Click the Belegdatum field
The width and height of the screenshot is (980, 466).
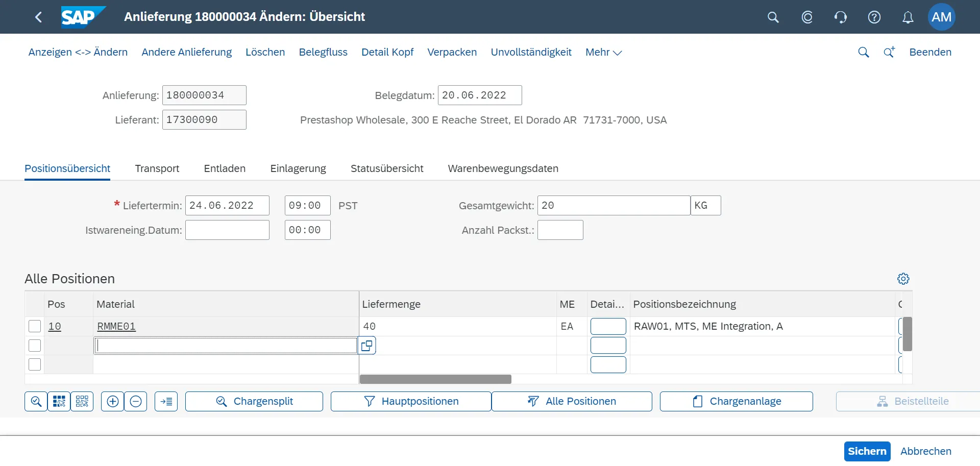[480, 95]
